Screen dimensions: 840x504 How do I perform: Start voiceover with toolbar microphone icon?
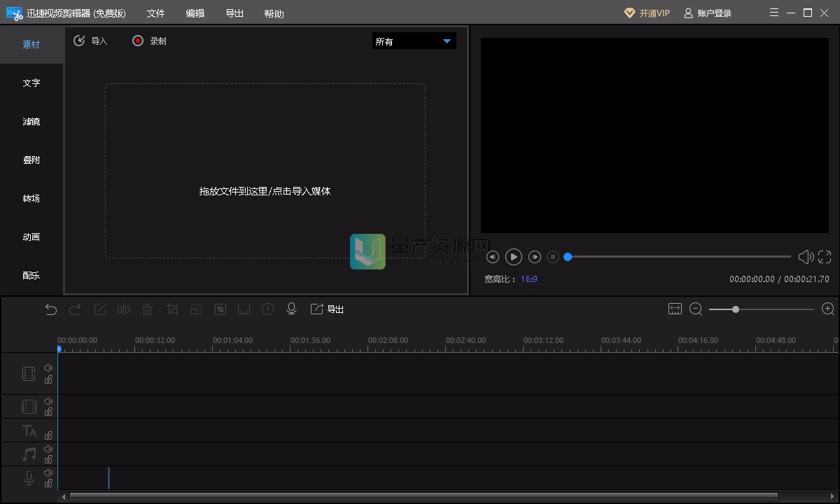[x=292, y=309]
